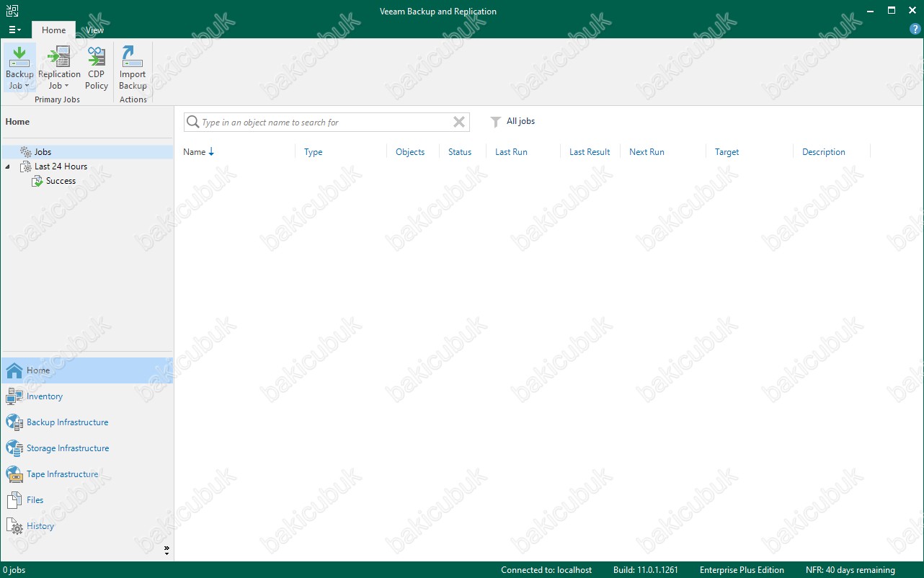This screenshot has width=924, height=578.
Task: Expand navigation pane options chevron
Action: pos(166,551)
